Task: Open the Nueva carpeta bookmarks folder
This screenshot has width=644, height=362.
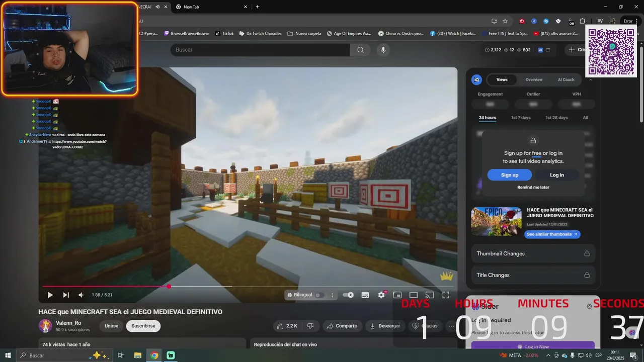Action: click(304, 34)
